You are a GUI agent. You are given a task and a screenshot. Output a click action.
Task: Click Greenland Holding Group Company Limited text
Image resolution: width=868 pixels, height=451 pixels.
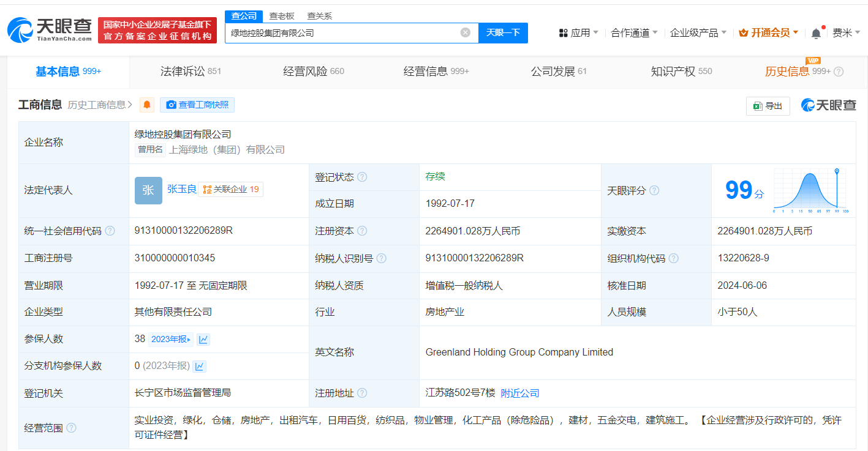519,352
